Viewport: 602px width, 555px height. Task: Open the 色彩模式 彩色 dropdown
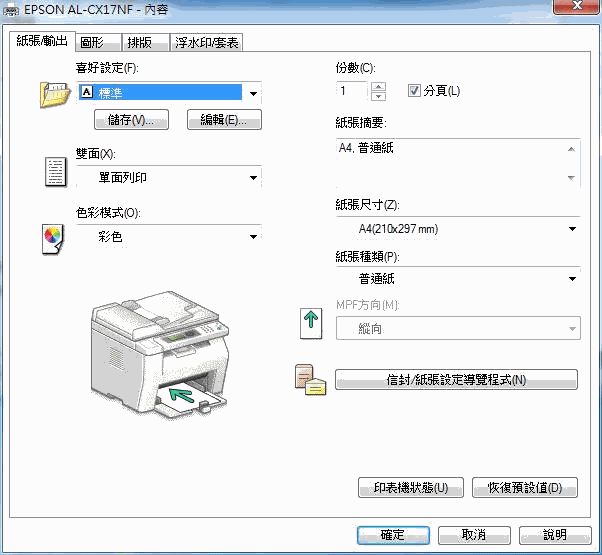point(169,236)
